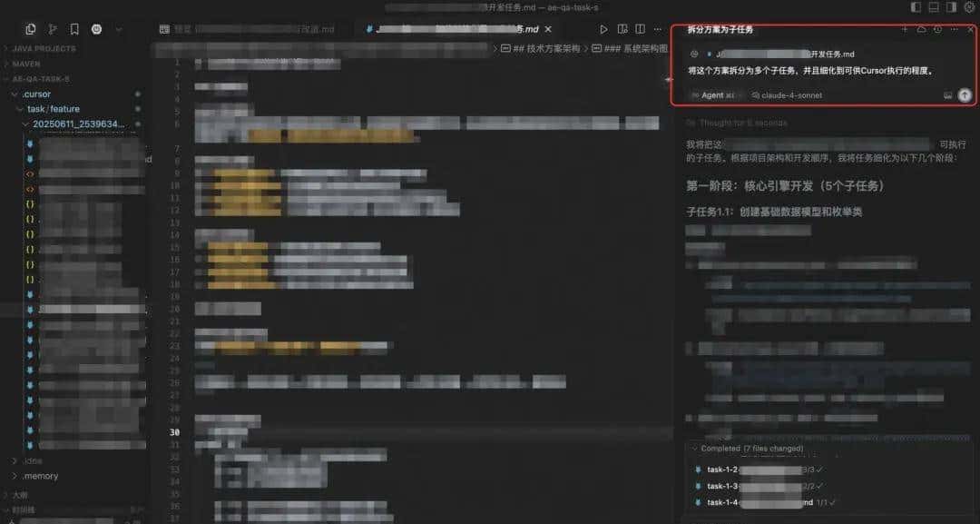This screenshot has width=980, height=524.
Task: Open the chat history clock icon
Action: coord(937,29)
